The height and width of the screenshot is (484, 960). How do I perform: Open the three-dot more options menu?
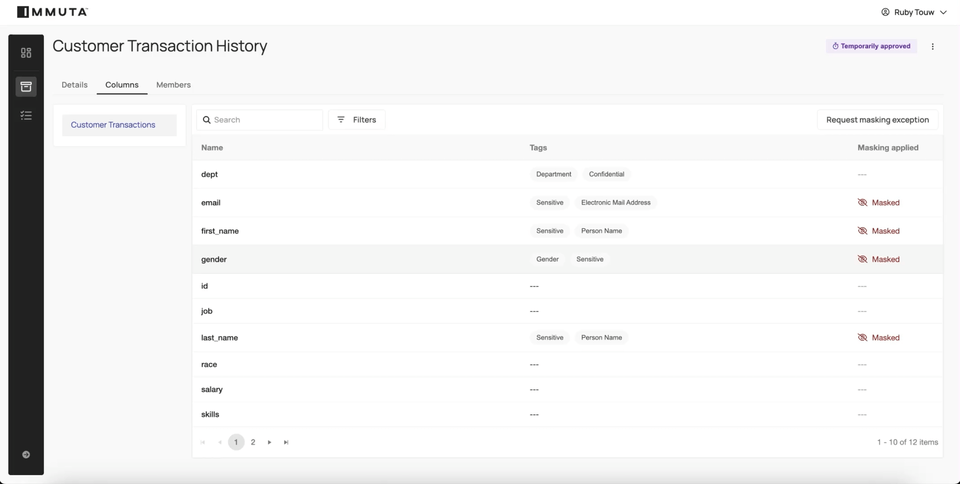(933, 46)
